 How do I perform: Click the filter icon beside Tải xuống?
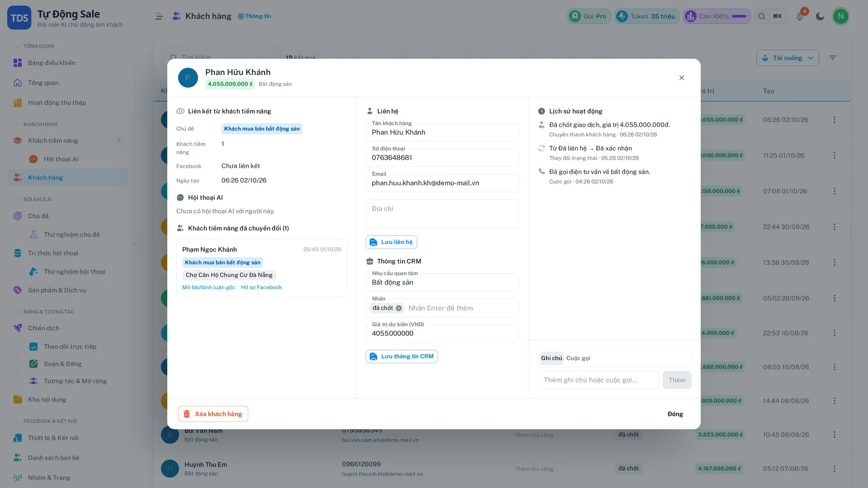click(833, 58)
